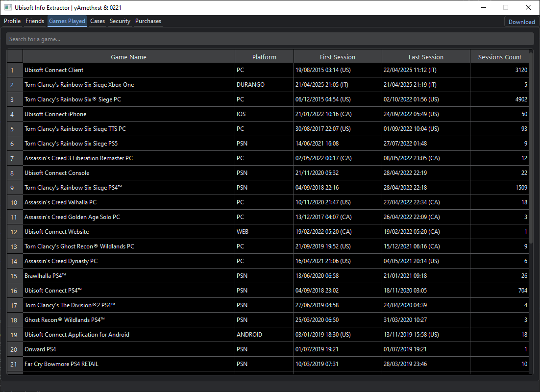Click the app icon in title bar
Image resolution: width=540 pixels, height=392 pixels.
[8, 7]
